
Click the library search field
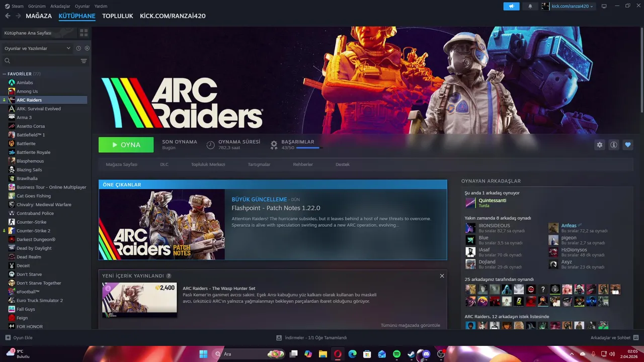tap(41, 61)
